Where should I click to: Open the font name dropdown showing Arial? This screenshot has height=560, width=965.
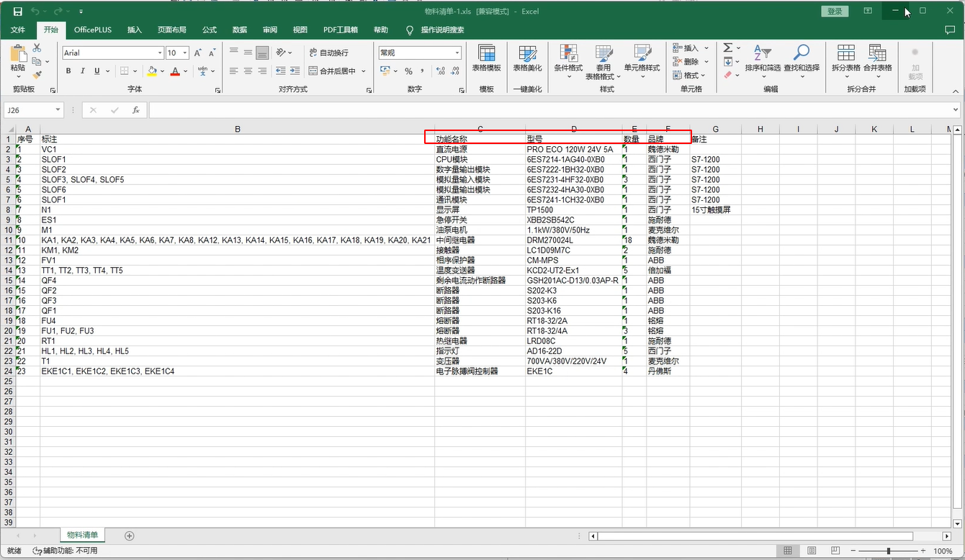point(160,53)
